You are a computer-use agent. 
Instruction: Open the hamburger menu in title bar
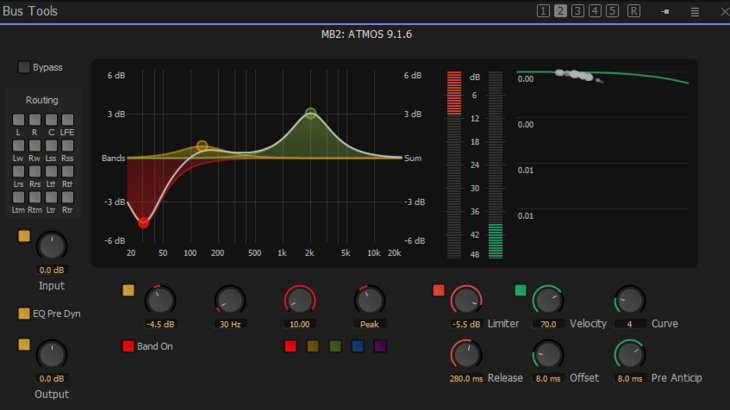coord(695,12)
